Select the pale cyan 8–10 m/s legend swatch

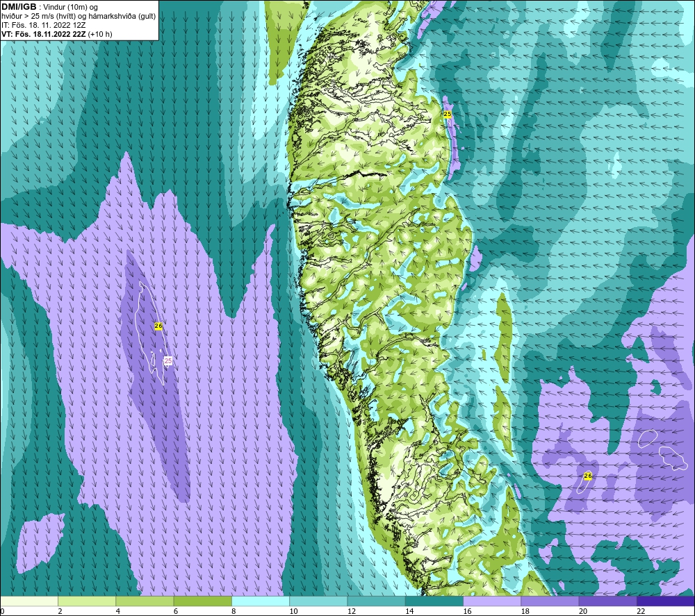[x=261, y=601]
